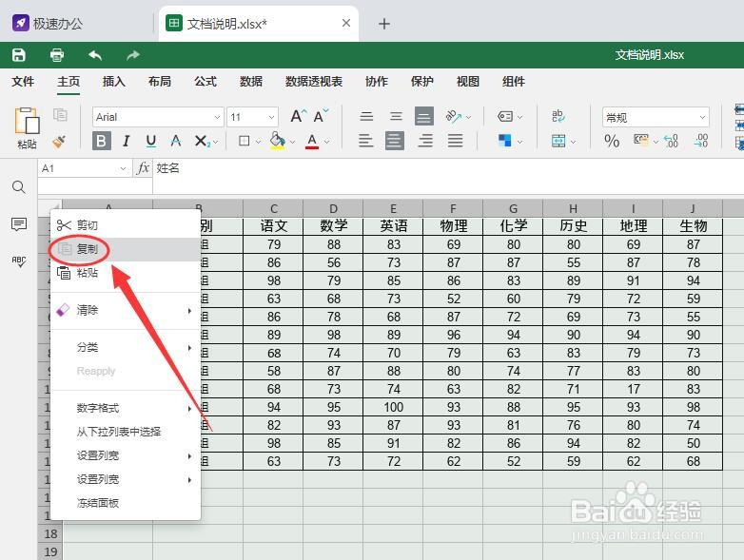Screen dimensions: 744x560
Task: Click the Justify alignment icon
Action: [x=455, y=141]
